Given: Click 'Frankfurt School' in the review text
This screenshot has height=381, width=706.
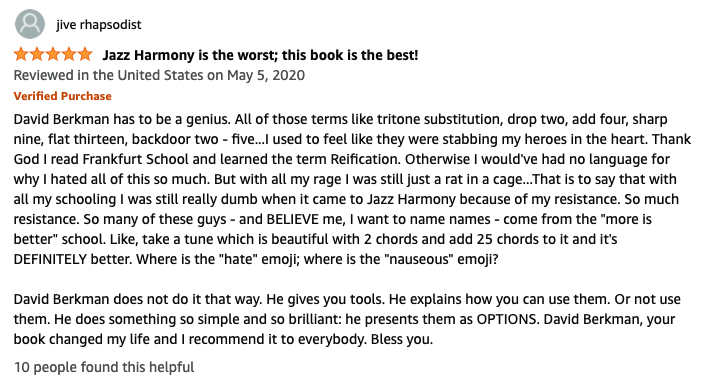Looking at the screenshot, I should tap(136, 159).
